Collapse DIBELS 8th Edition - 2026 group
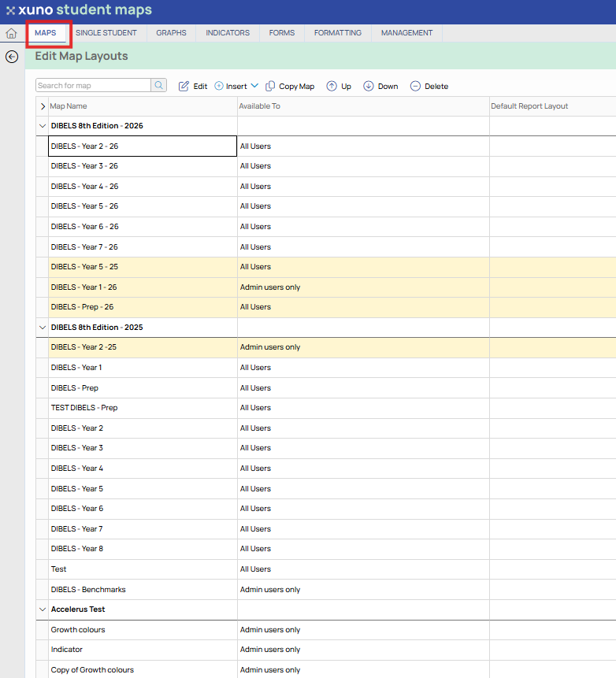Screen dimensions: 616x678 pyautogui.click(x=43, y=126)
